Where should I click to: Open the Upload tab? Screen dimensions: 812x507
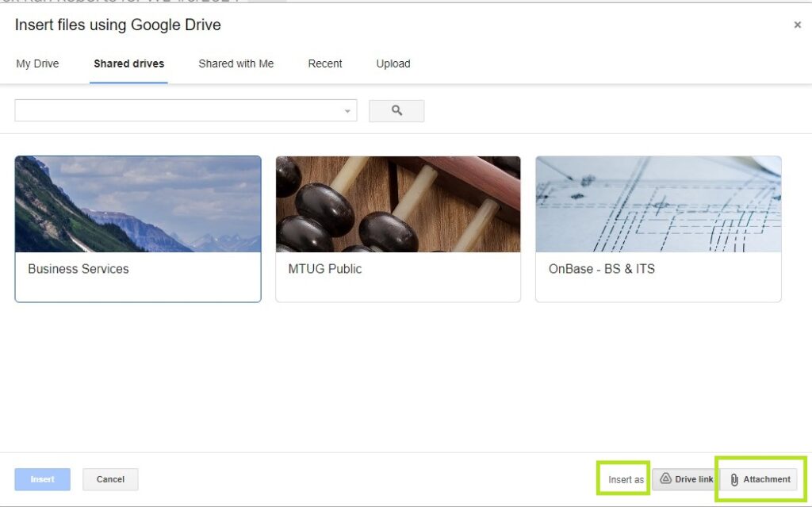click(393, 63)
